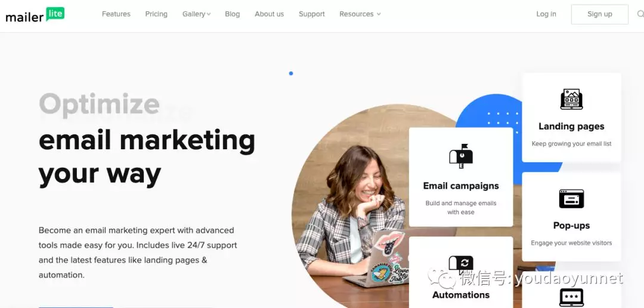
Task: Open the Features menu item
Action: point(116,14)
